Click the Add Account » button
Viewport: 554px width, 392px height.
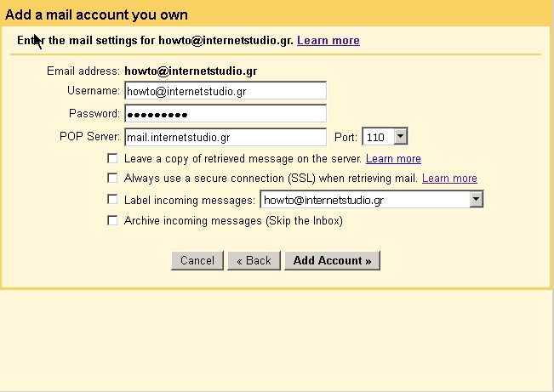click(x=332, y=261)
